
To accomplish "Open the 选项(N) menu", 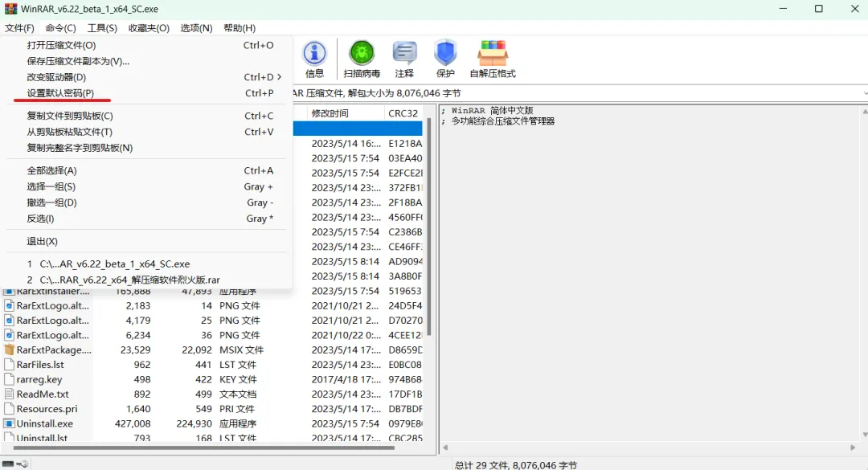I will pyautogui.click(x=197, y=27).
